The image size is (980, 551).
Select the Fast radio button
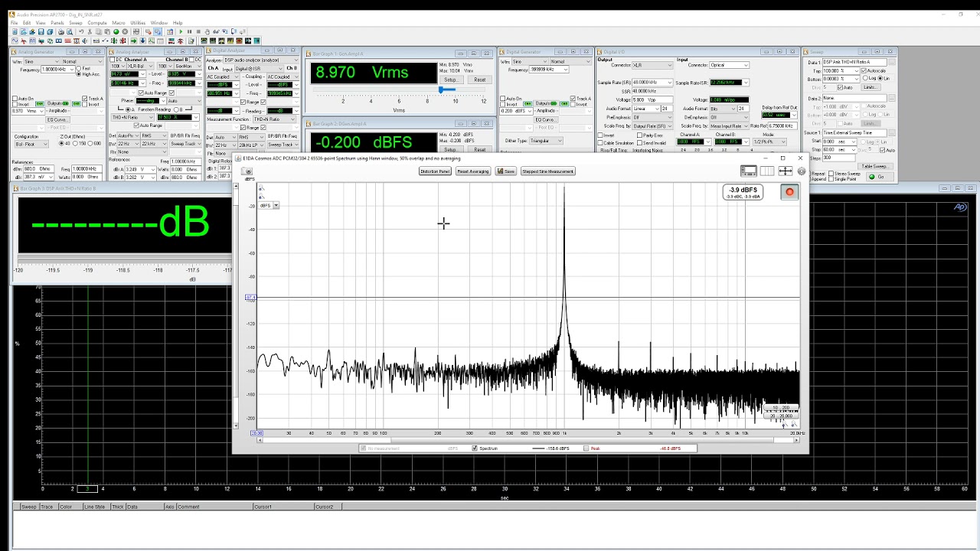tap(78, 68)
